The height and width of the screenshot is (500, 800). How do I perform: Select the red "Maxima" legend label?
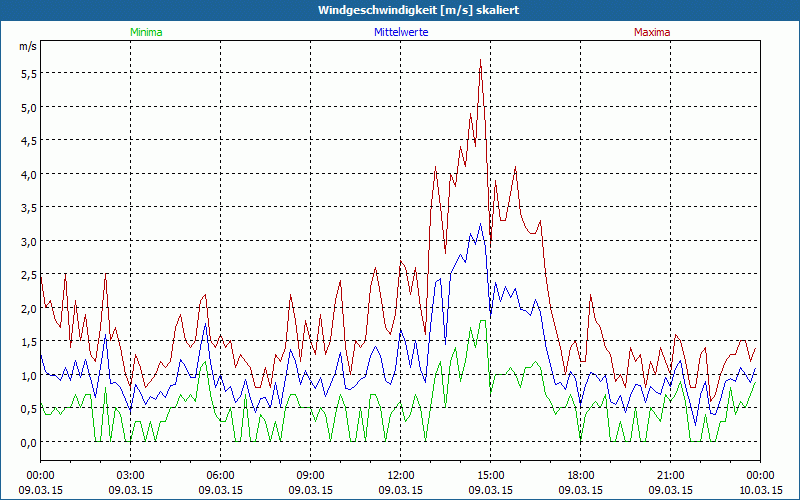pyautogui.click(x=652, y=32)
